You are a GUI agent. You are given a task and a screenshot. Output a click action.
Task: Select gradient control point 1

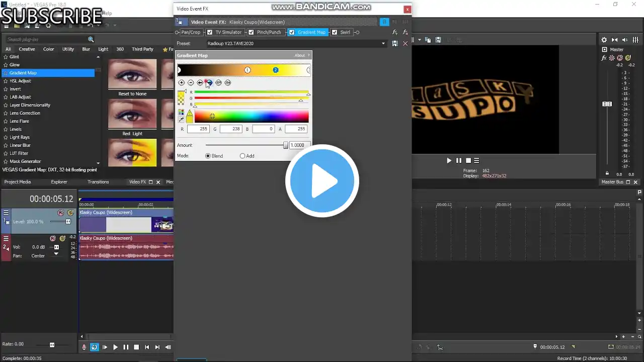(248, 70)
